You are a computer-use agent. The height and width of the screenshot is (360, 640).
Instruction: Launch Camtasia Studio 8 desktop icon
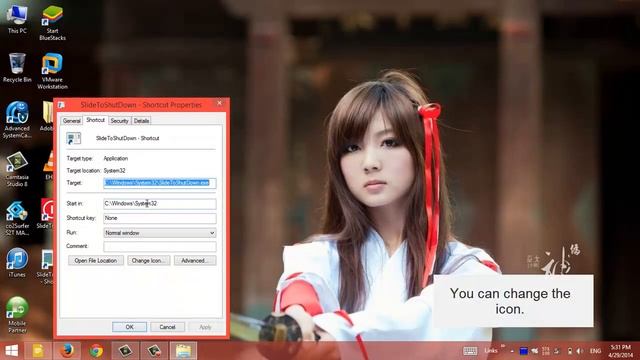(x=17, y=169)
